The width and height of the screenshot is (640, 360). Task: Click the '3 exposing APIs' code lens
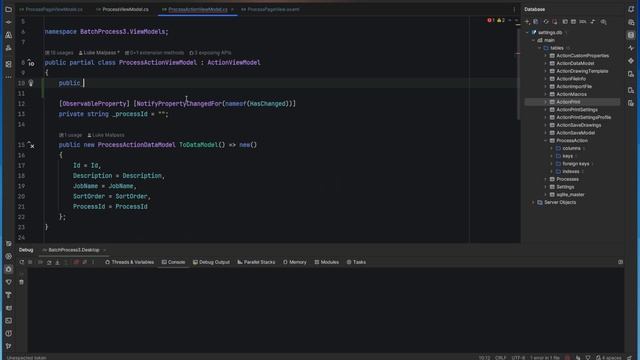coord(210,53)
